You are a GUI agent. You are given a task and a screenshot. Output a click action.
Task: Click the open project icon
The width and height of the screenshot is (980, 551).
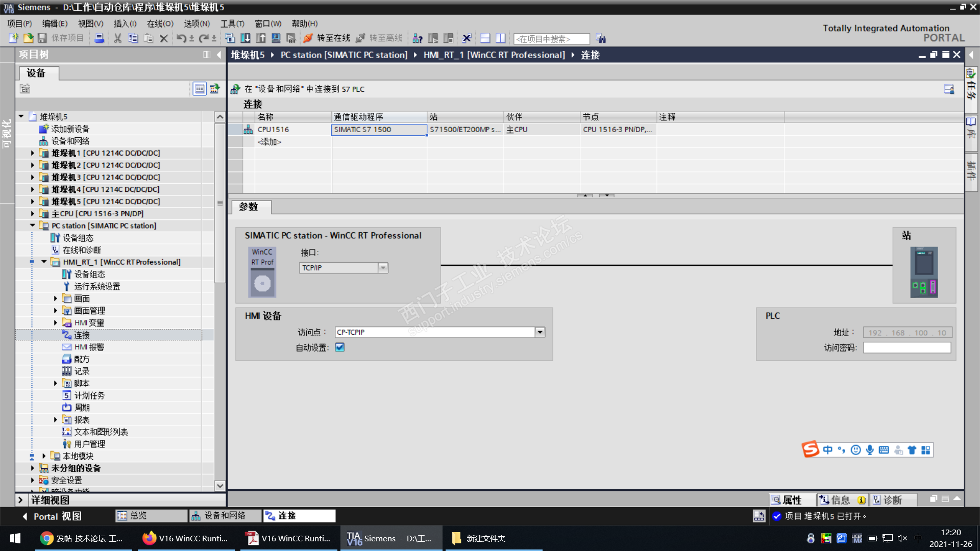tap(29, 38)
